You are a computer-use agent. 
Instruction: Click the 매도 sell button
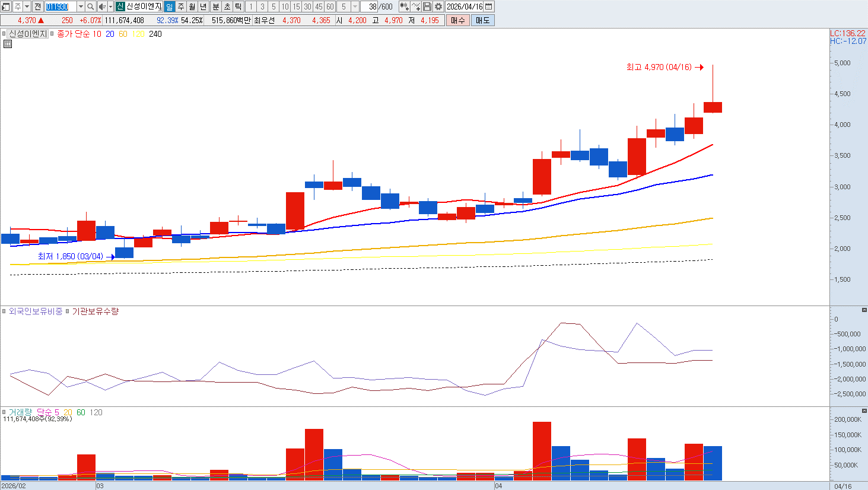(x=482, y=20)
